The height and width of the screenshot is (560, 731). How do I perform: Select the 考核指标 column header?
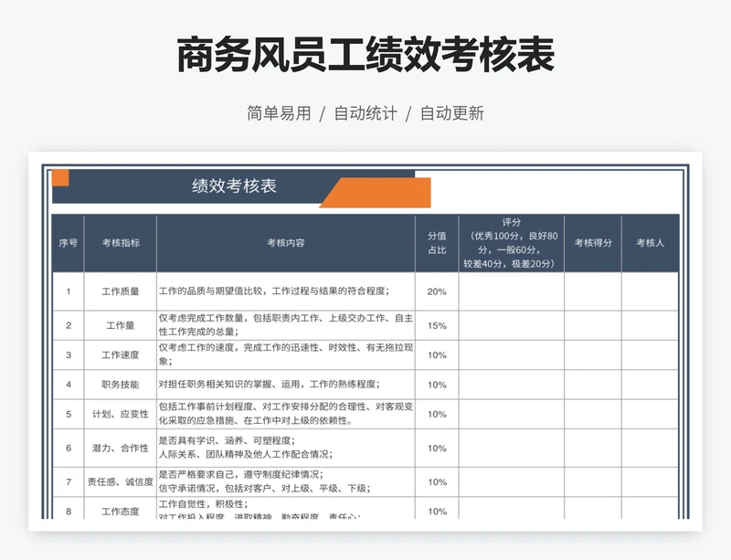(x=121, y=243)
